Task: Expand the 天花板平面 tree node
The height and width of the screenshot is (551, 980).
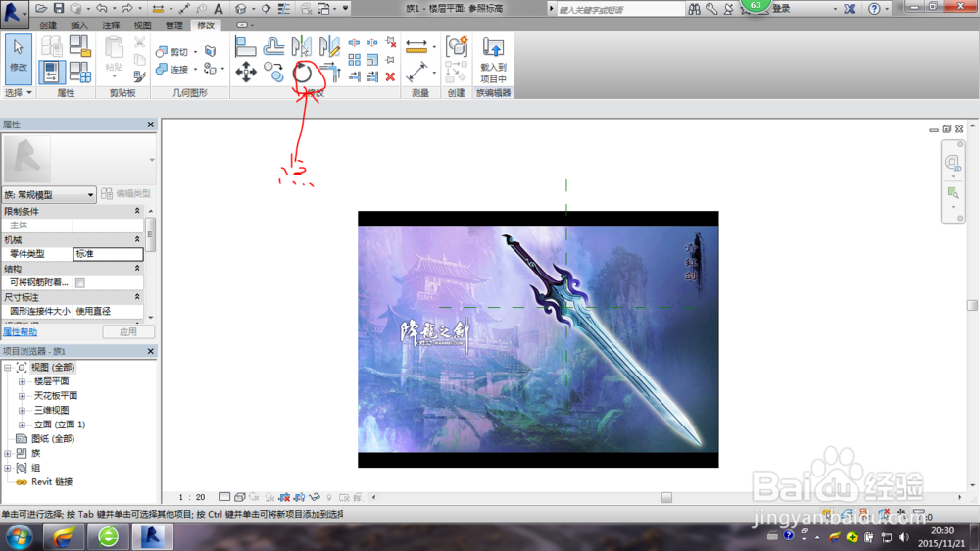Action: click(x=22, y=396)
